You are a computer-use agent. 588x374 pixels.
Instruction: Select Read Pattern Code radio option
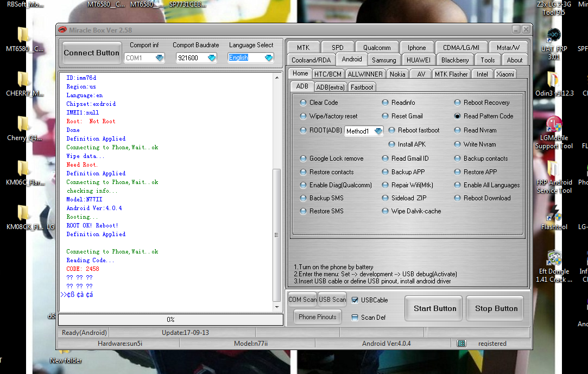457,116
